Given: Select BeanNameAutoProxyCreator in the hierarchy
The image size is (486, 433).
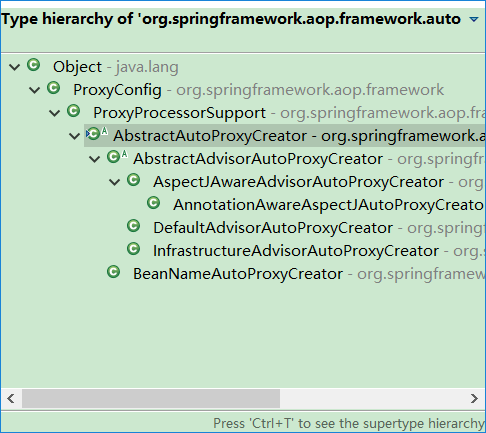Looking at the screenshot, I should (238, 274).
